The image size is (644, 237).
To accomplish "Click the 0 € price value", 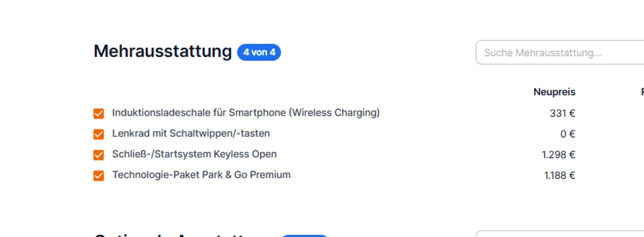I will (x=568, y=134).
